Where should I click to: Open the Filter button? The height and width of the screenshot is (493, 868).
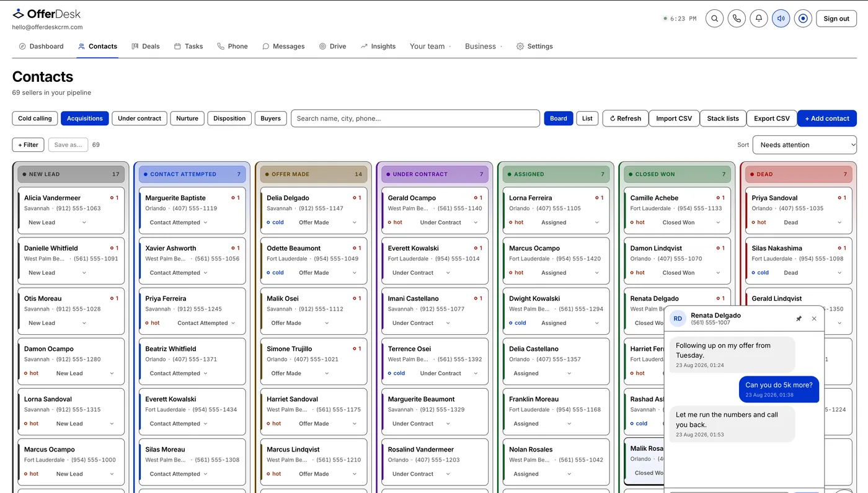tap(28, 144)
